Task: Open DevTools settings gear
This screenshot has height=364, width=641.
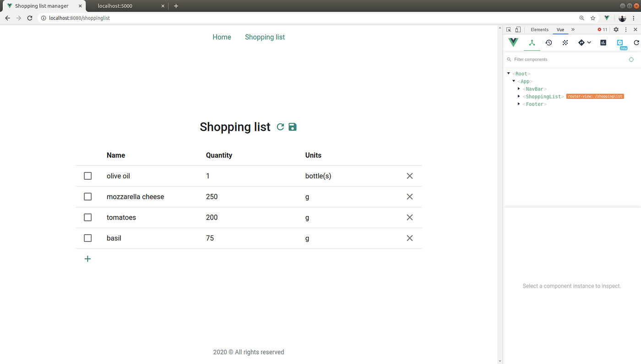Action: pyautogui.click(x=616, y=30)
